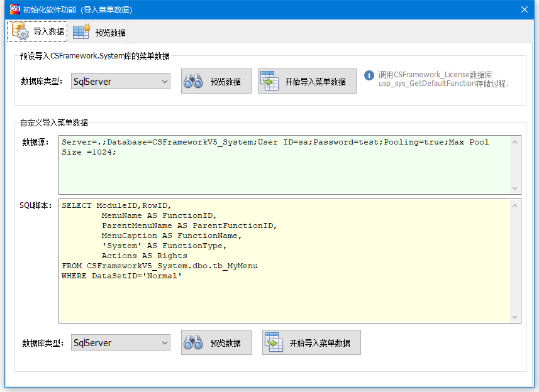The image size is (539, 392).
Task: Click the table icon on 预览数据 tab
Action: pyautogui.click(x=81, y=32)
